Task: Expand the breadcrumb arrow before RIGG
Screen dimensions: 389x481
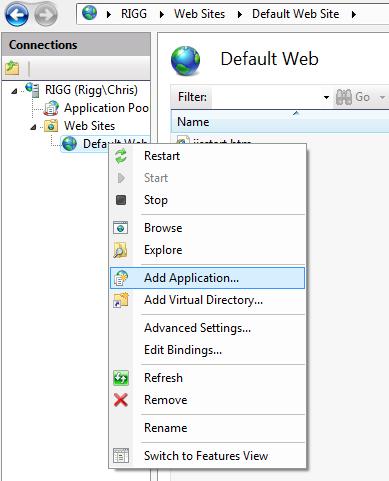Action: tap(109, 14)
